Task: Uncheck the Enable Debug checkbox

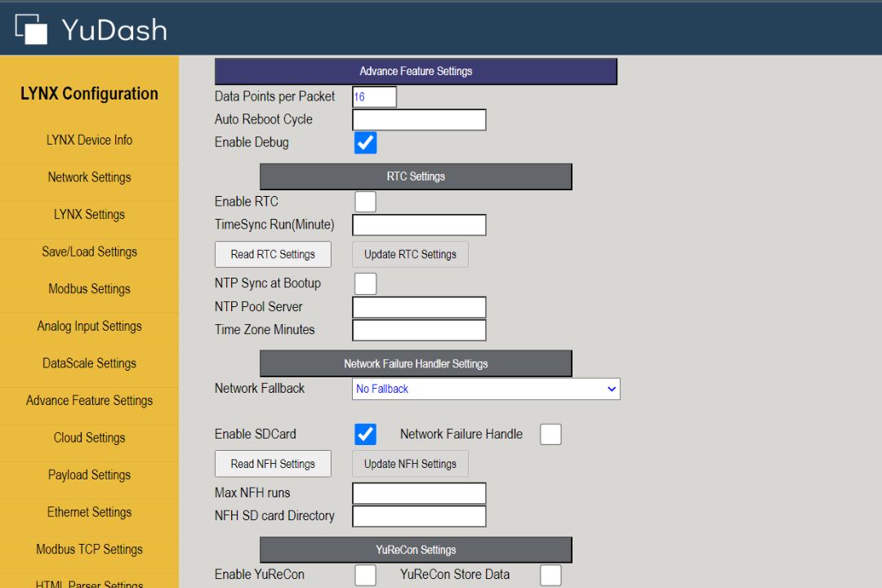Action: coord(365,143)
